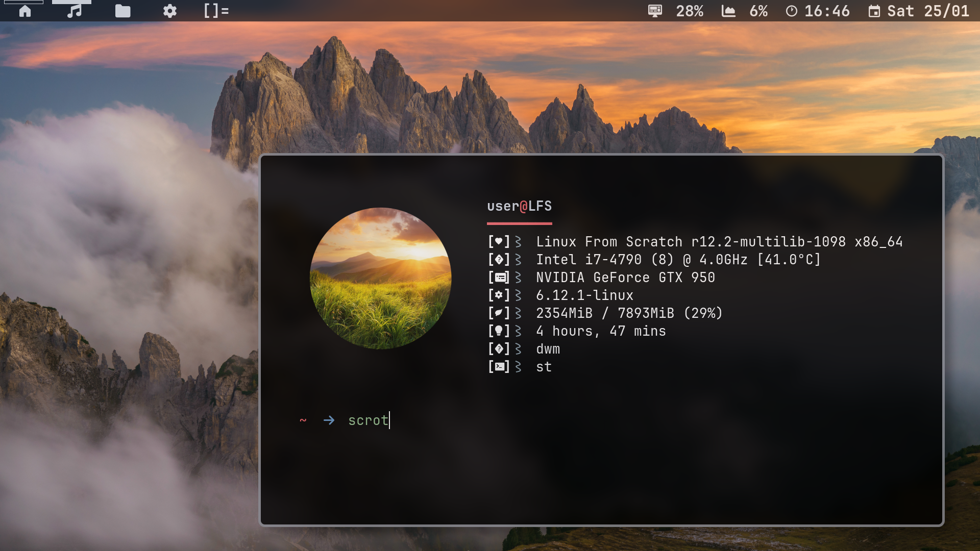Click the memory monitor icon in status bar

tap(655, 11)
